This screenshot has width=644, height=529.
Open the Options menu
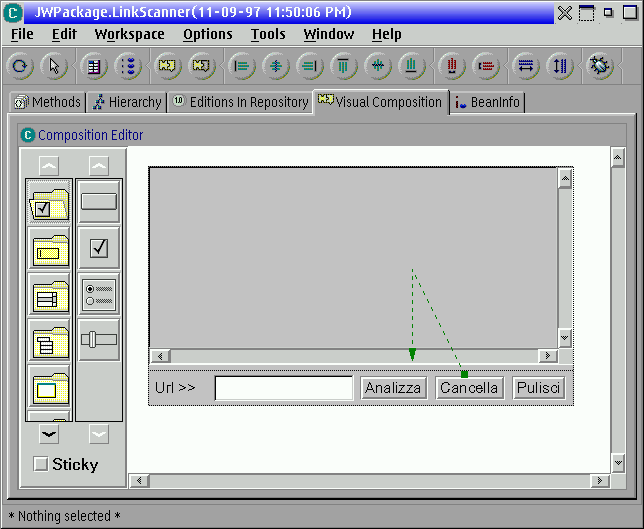pyautogui.click(x=208, y=34)
